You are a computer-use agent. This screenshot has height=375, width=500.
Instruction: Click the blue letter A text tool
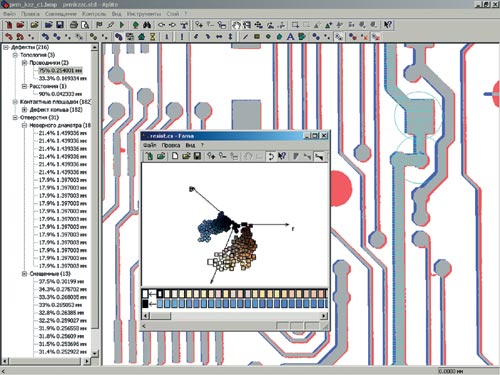tap(290, 37)
